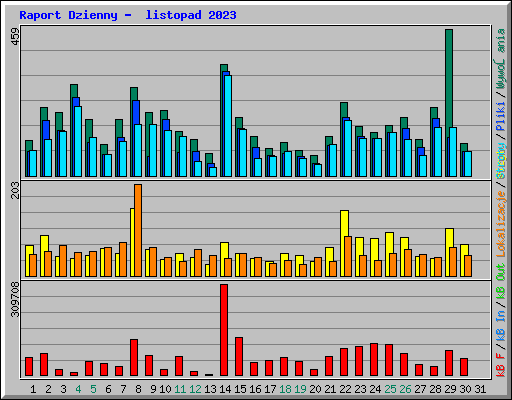Click the tall red bar for day 14
The image size is (512, 400).
tap(224, 330)
